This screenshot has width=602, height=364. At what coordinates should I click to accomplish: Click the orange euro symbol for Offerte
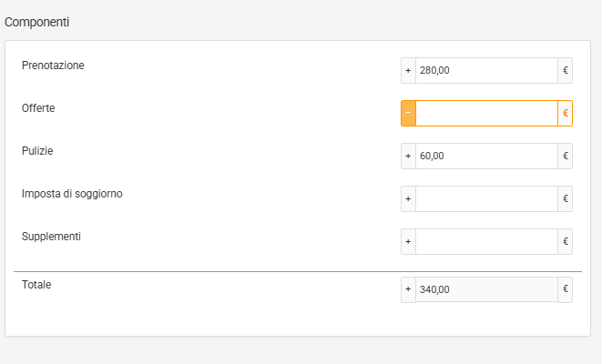coord(566,114)
